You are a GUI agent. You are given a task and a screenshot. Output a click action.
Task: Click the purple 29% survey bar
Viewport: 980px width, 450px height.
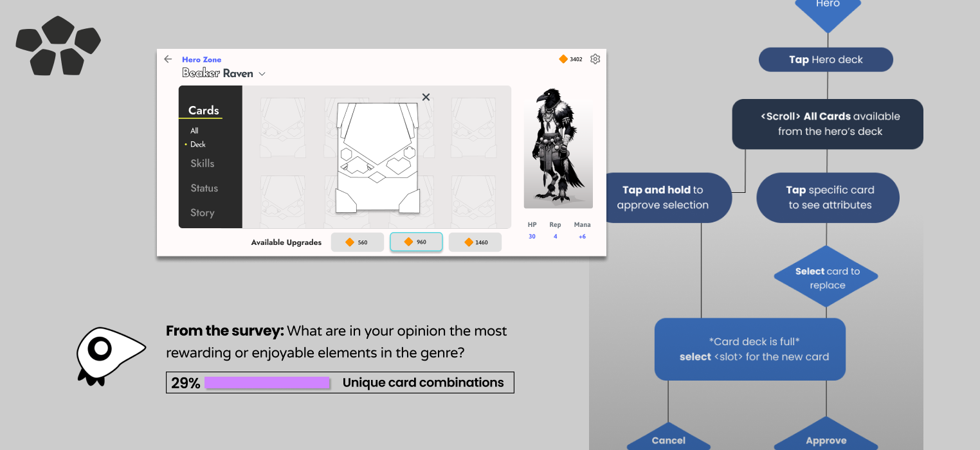[x=267, y=383]
